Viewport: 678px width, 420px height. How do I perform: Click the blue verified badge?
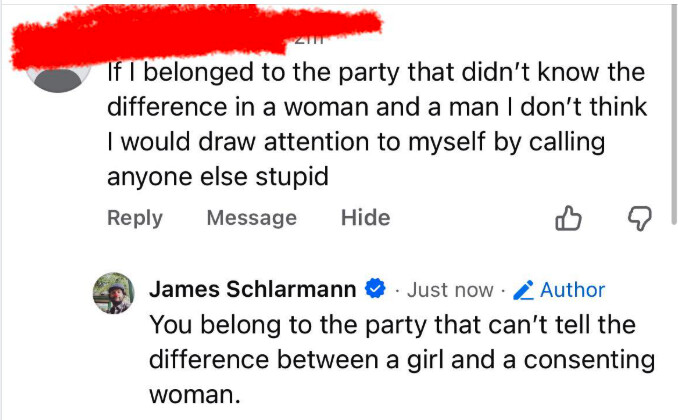click(x=375, y=290)
